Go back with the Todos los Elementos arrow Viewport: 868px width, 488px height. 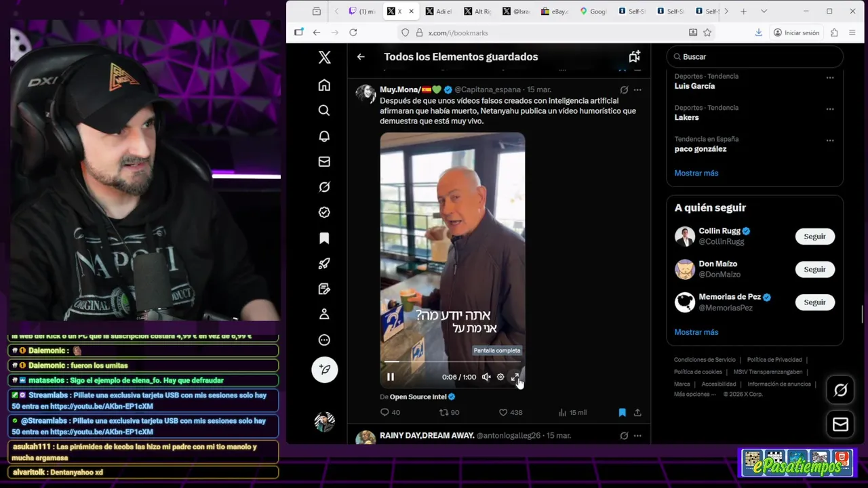(x=361, y=57)
